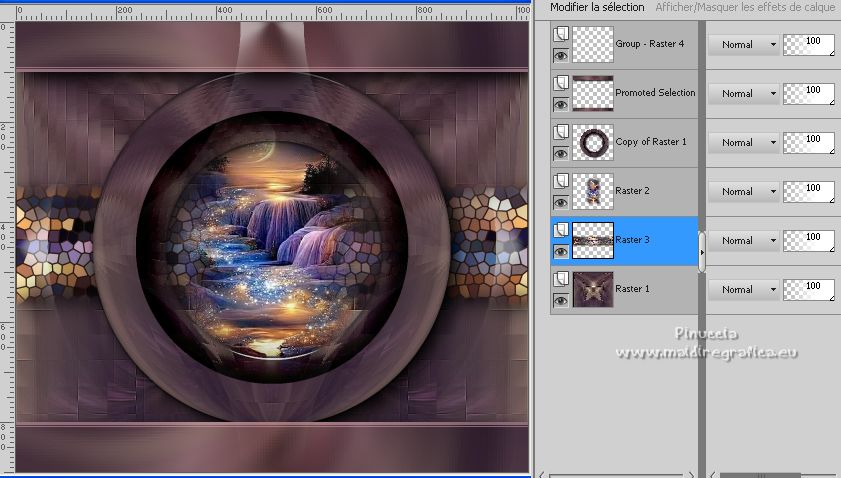Open blend mode dropdown for Raster 3
Image resolution: width=841 pixels, height=478 pixels.
[744, 240]
